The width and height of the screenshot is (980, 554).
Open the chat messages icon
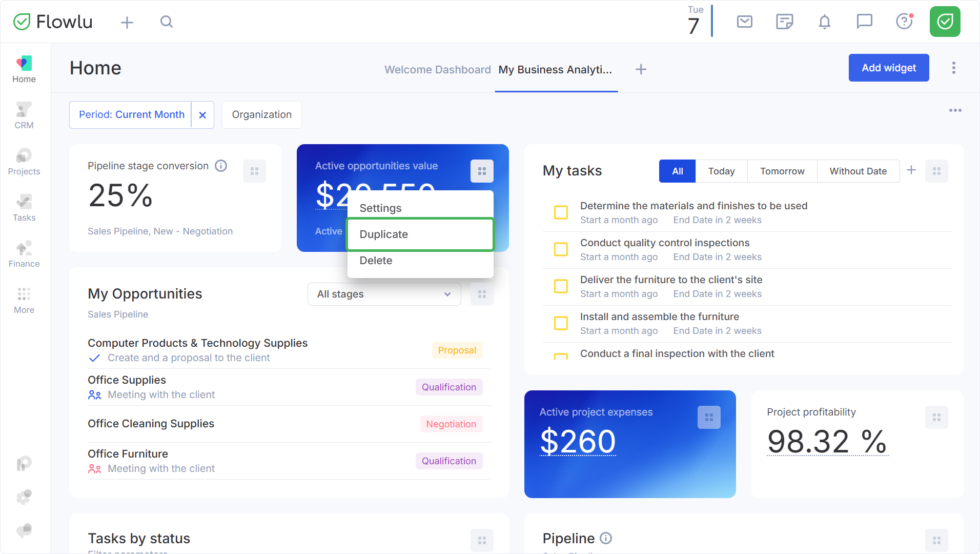click(x=865, y=22)
